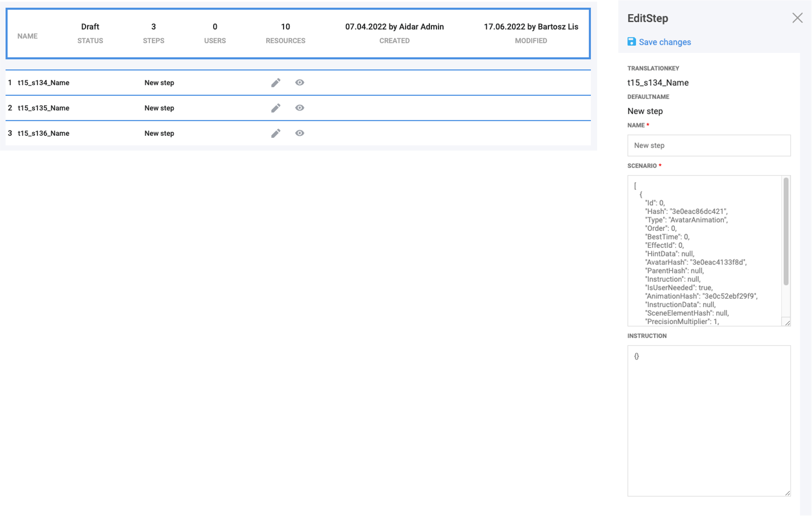The height and width of the screenshot is (516, 812).
Task: Edit step t15_s135_Name with pencil icon
Action: (x=276, y=108)
